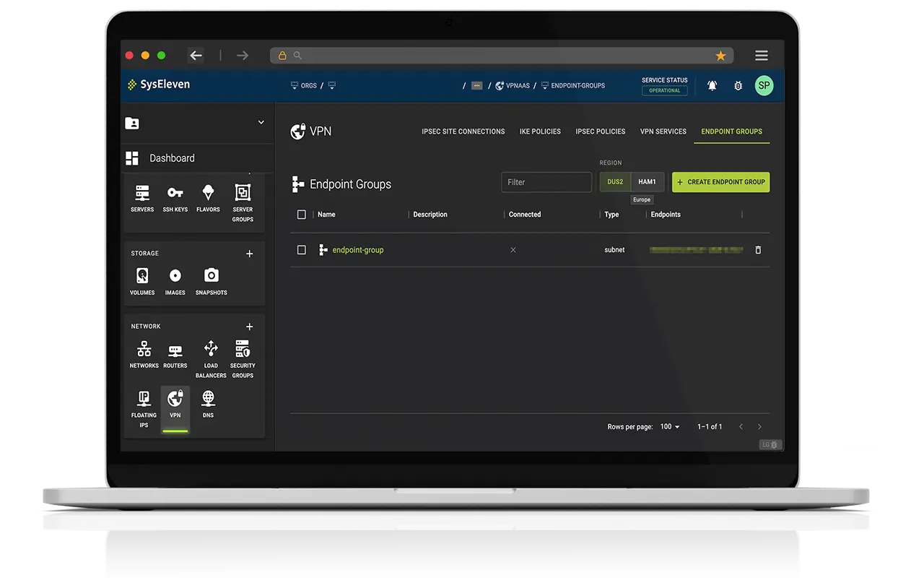Click the ORGS breadcrumb

[x=304, y=85]
